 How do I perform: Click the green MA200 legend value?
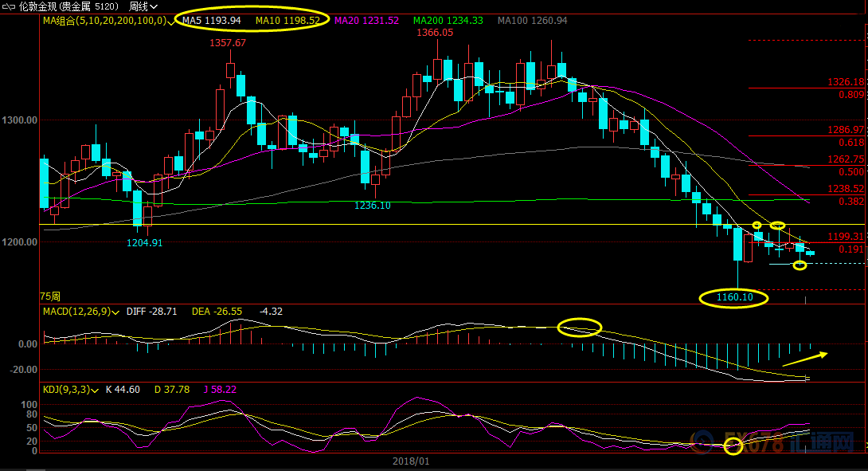(x=448, y=20)
